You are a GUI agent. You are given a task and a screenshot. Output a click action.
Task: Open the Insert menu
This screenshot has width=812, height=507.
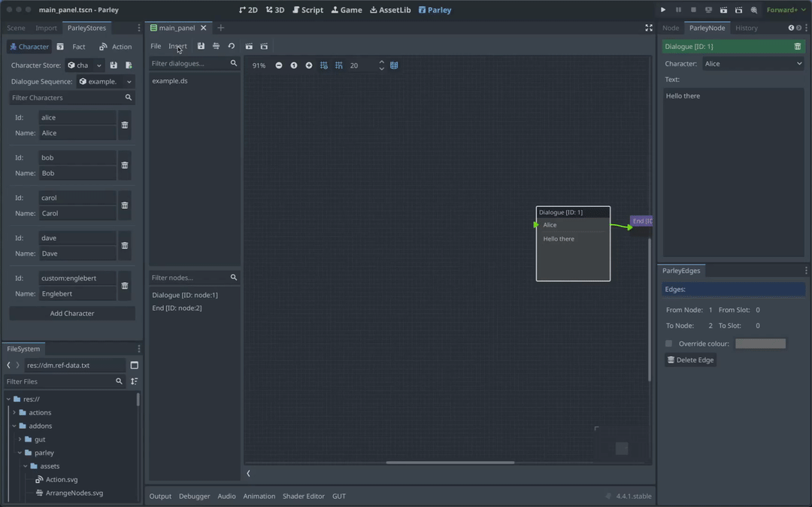tap(177, 46)
